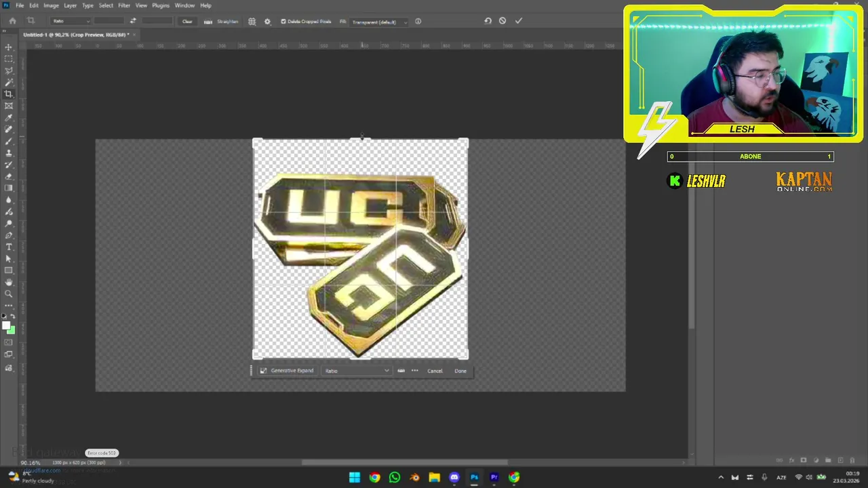The width and height of the screenshot is (868, 488).
Task: Open the Edit menu
Action: tap(33, 5)
